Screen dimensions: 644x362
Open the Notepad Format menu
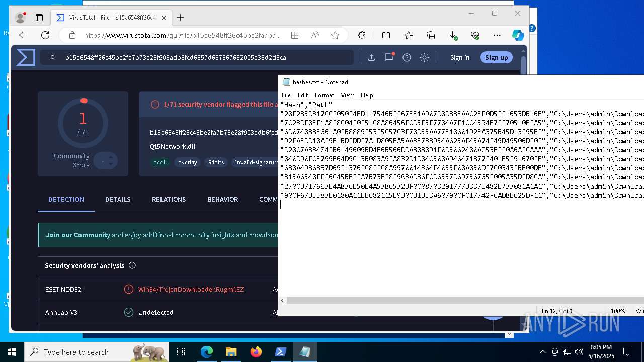pyautogui.click(x=325, y=95)
